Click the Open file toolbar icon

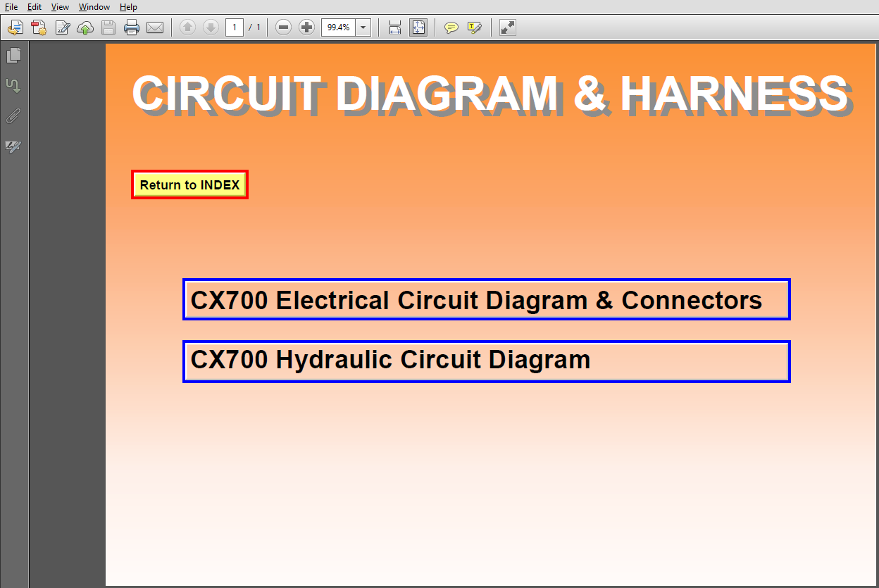click(x=15, y=27)
